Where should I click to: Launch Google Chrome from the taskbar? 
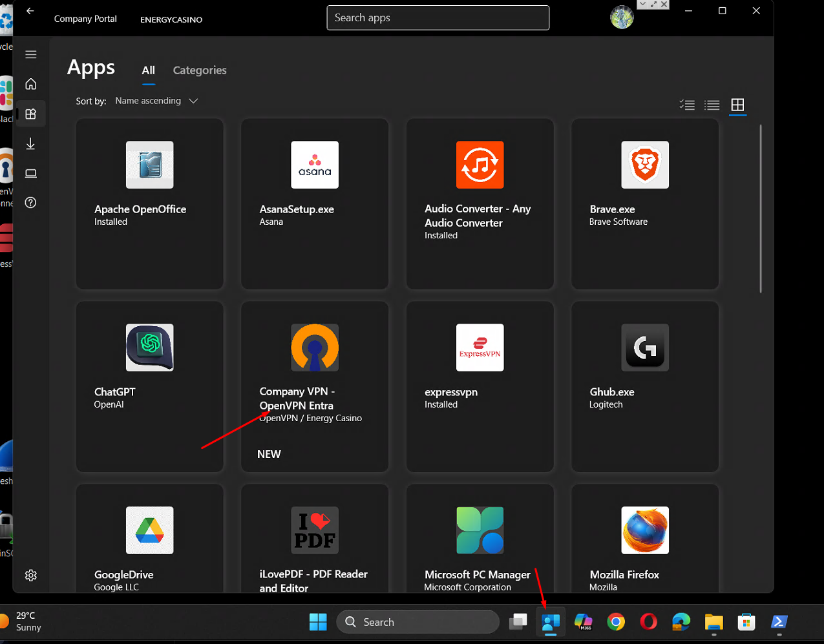point(616,622)
